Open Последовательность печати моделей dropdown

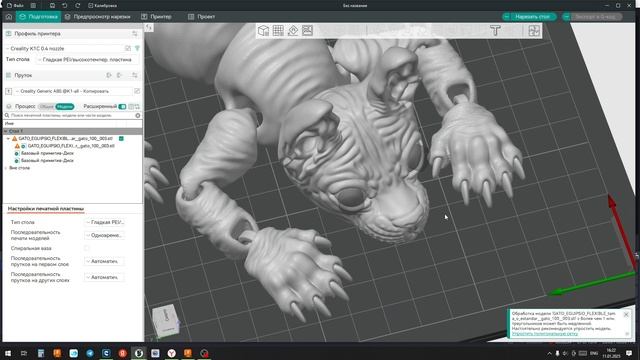pos(104,236)
